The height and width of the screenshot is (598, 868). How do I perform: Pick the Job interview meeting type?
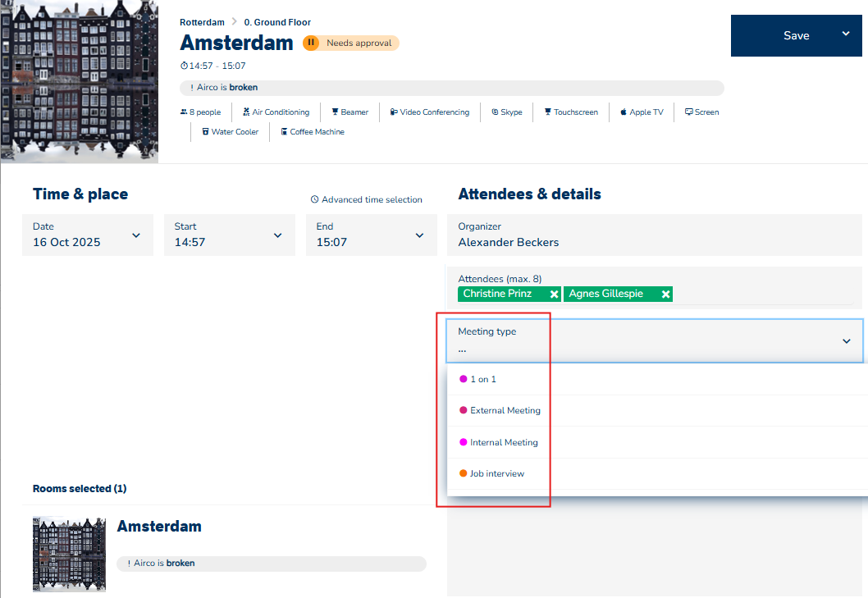[x=496, y=473]
